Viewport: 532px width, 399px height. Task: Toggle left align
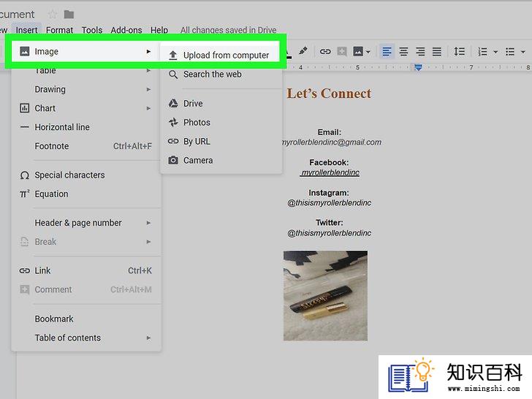pyautogui.click(x=387, y=52)
